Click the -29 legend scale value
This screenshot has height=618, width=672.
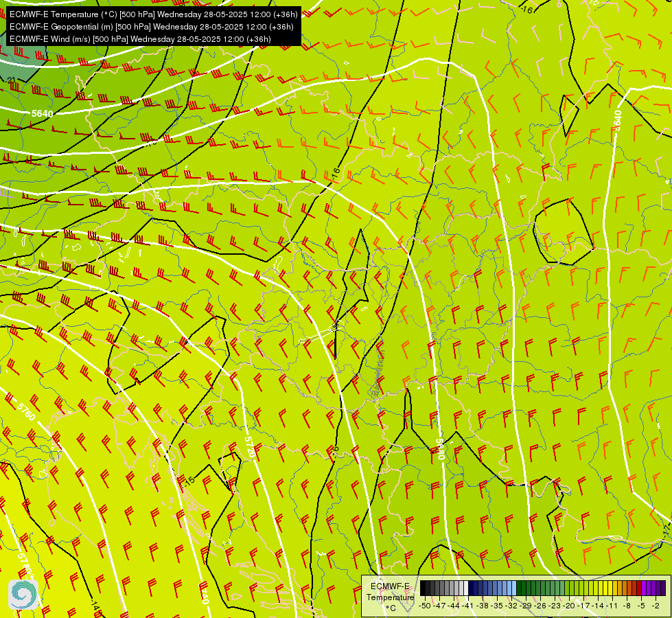[x=525, y=606]
